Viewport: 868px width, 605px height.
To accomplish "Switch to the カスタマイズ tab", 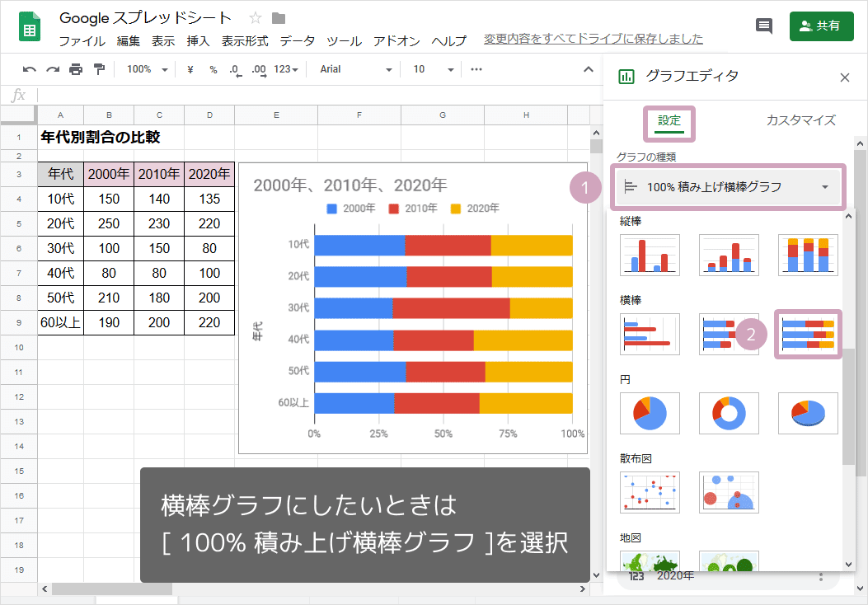I will pos(800,120).
